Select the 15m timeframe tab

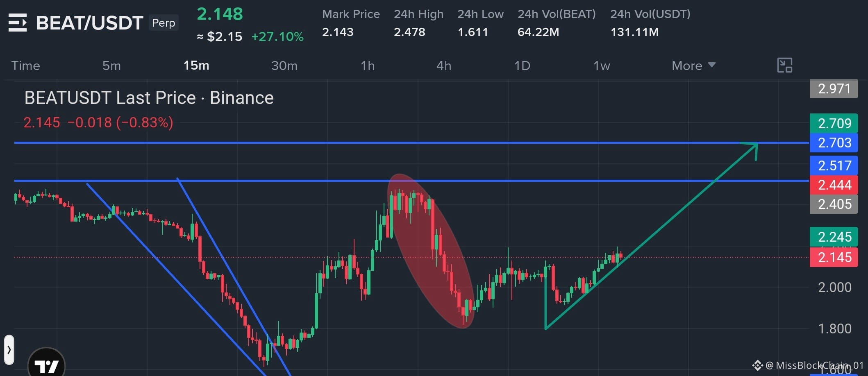pos(196,66)
